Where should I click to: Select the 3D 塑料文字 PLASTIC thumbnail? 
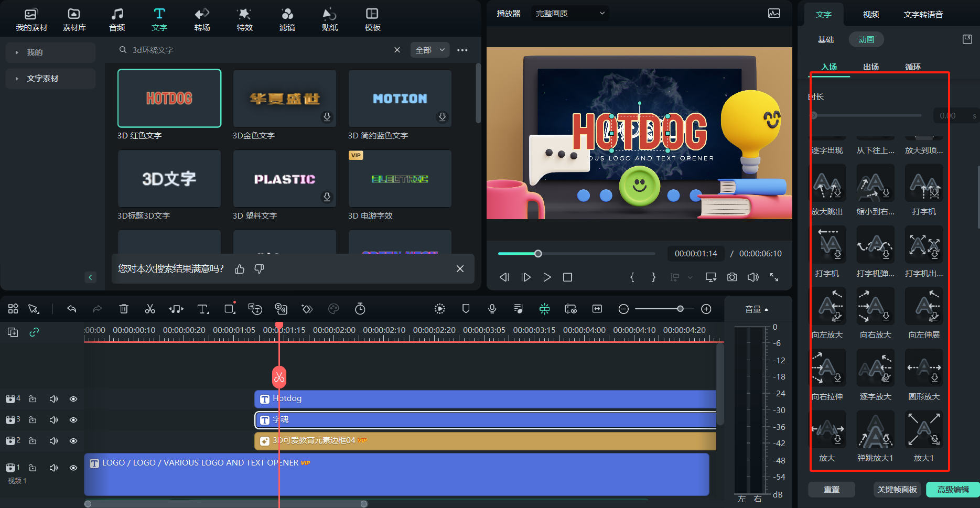pos(285,179)
